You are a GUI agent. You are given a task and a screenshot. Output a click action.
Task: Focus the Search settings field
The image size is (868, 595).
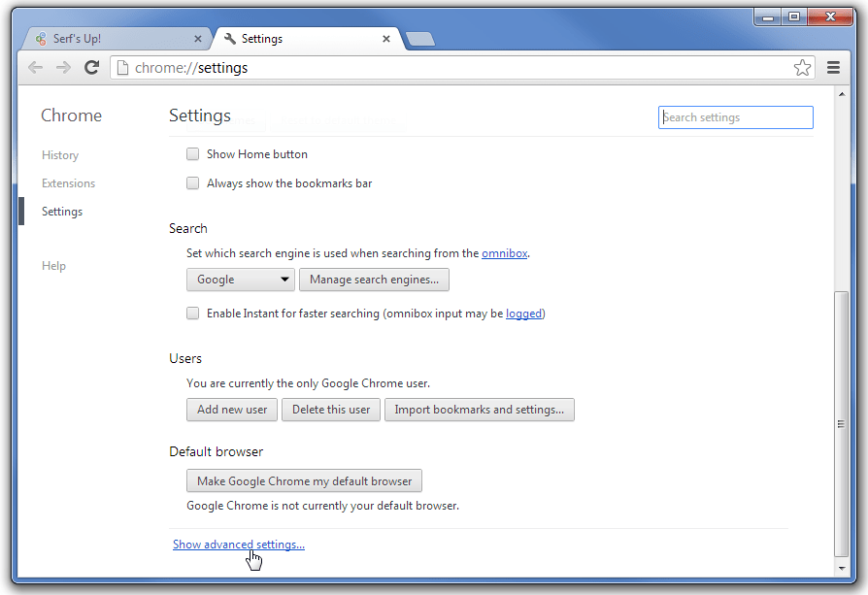736,117
